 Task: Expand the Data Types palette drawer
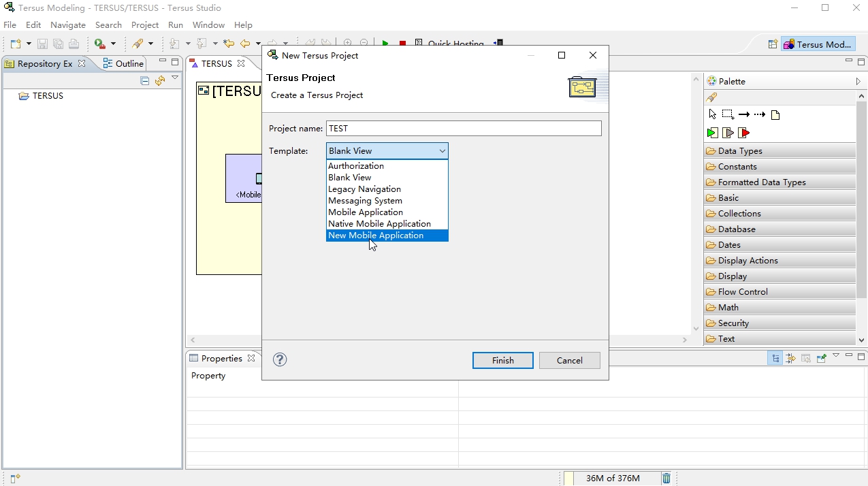(779, 151)
